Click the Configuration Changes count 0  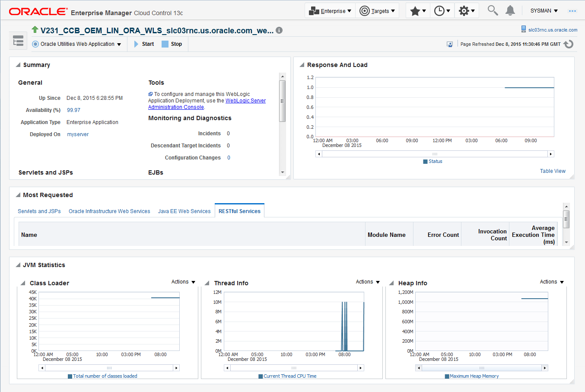pos(229,158)
